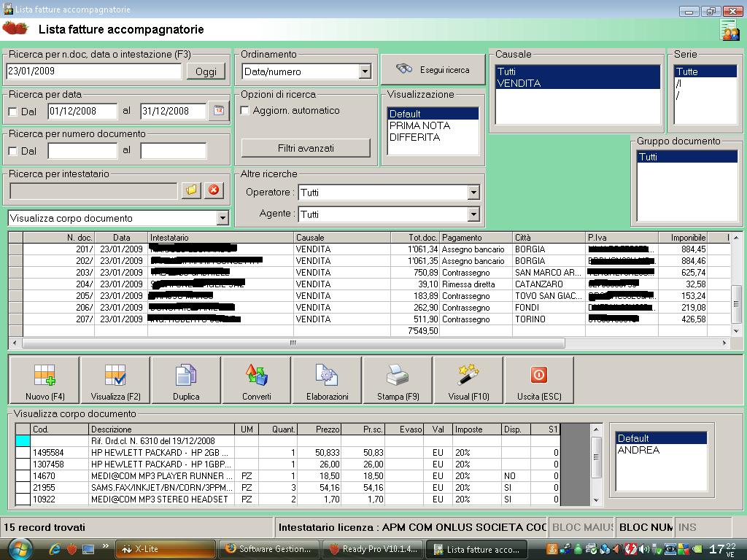Screen dimensions: 747x560
Task: Select invoice row 207/ with city TORINO
Action: point(369,319)
